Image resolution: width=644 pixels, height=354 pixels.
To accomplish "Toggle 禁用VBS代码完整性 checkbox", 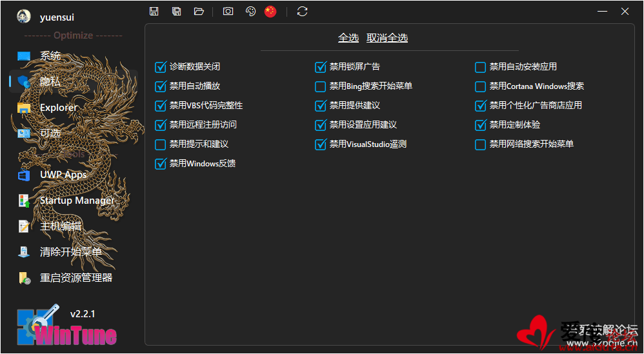I will click(160, 105).
